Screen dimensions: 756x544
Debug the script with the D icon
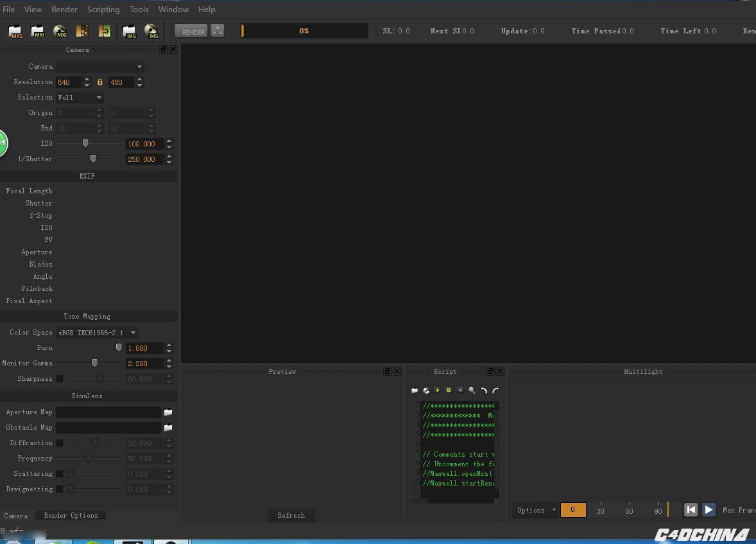tap(449, 390)
